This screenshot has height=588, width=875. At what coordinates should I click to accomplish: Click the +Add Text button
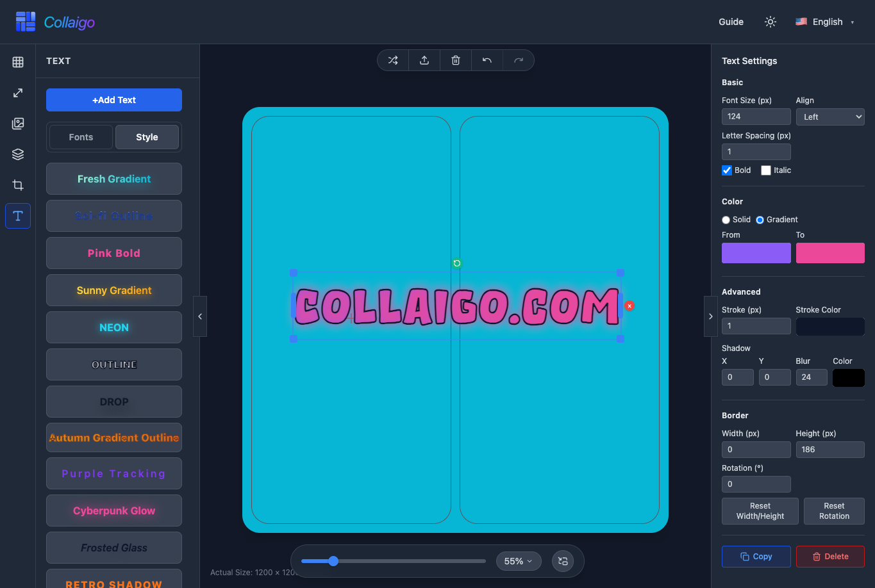pos(114,100)
